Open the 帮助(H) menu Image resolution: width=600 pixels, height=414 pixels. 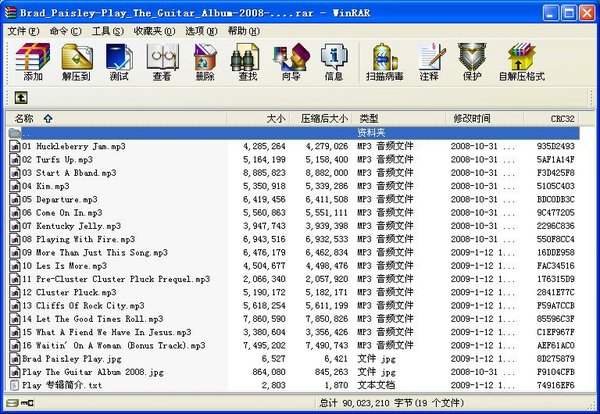[x=244, y=31]
